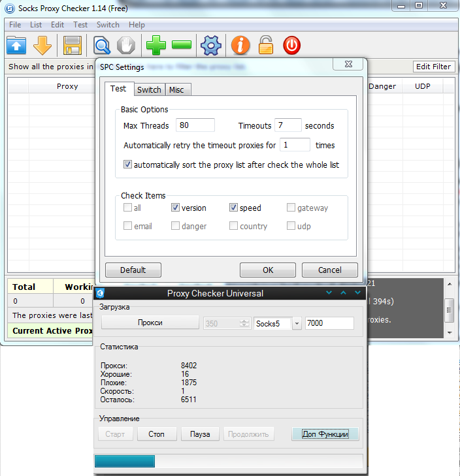Click the Доп Функции button
This screenshot has height=476, width=460.
click(325, 434)
